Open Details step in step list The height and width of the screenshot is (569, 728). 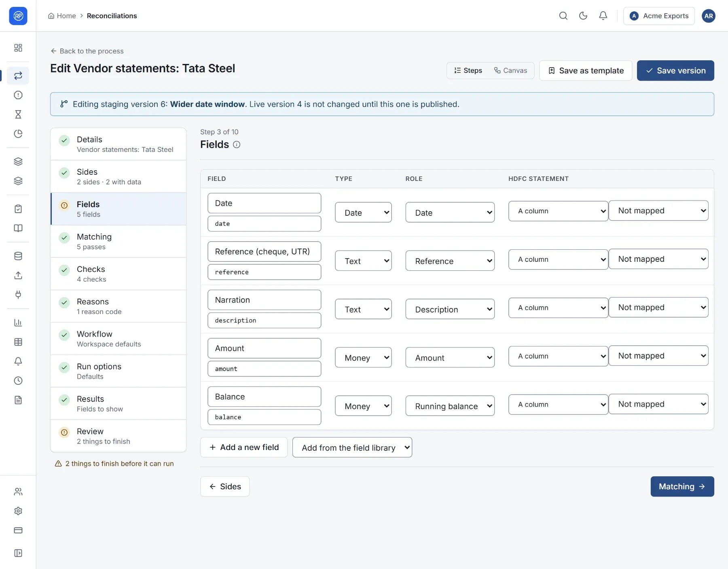click(119, 144)
